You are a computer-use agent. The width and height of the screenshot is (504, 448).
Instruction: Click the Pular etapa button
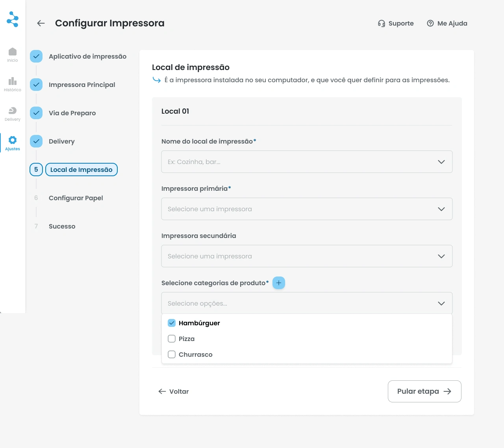[x=424, y=391]
